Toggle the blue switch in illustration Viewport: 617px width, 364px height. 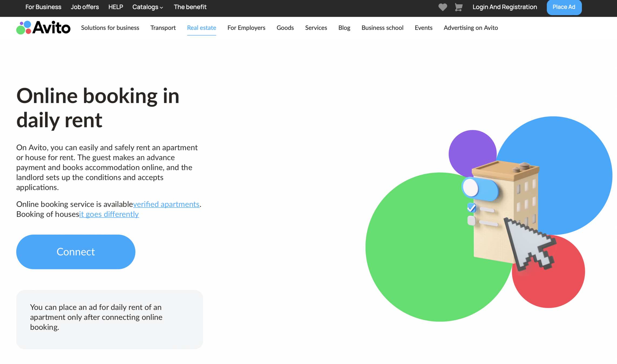point(480,189)
